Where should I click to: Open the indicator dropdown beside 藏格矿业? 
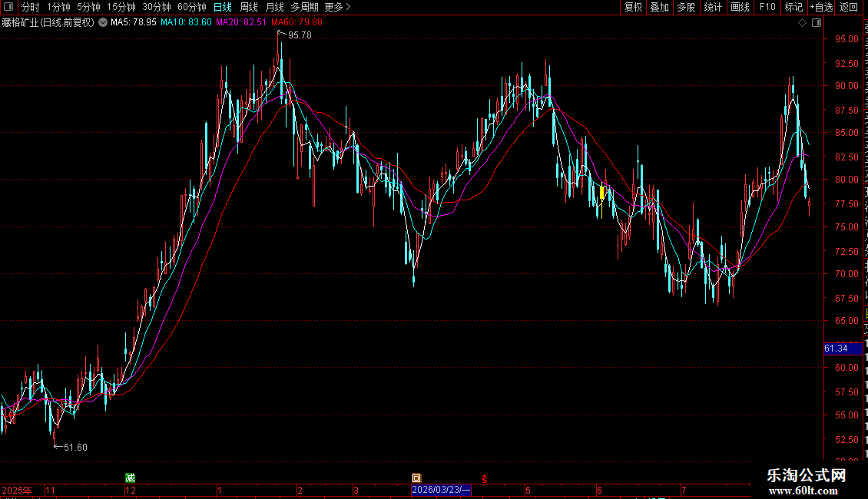click(x=103, y=23)
